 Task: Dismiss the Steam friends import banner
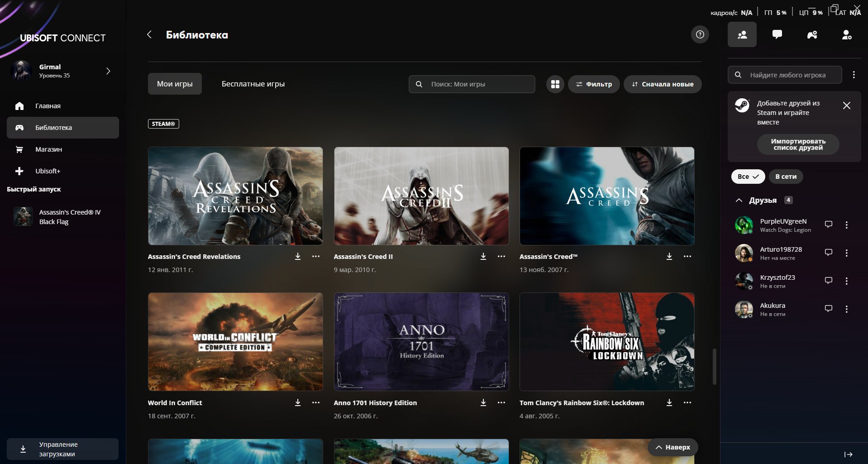846,105
